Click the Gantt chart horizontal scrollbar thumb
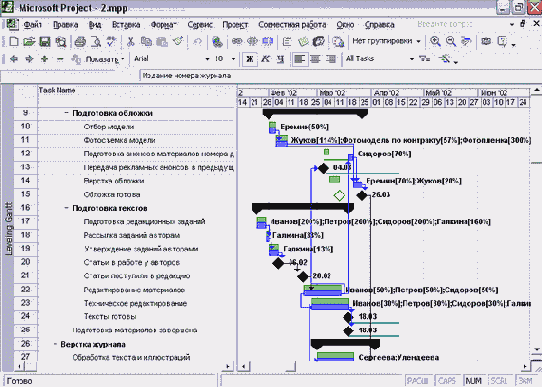 (x=273, y=366)
